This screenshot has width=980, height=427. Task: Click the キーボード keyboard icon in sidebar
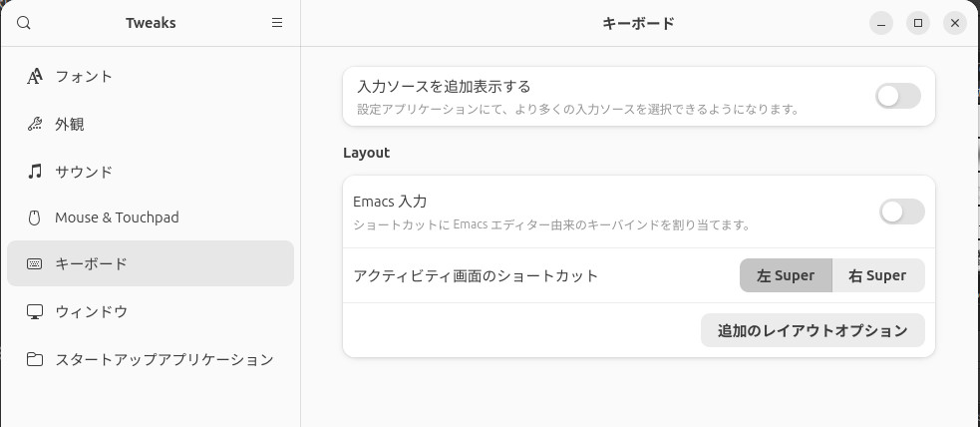(35, 264)
